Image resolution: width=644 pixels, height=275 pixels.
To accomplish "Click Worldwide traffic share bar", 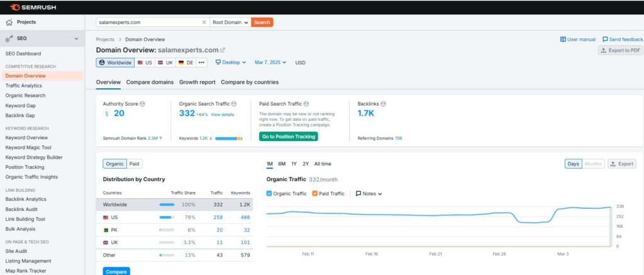I will pos(167,205).
